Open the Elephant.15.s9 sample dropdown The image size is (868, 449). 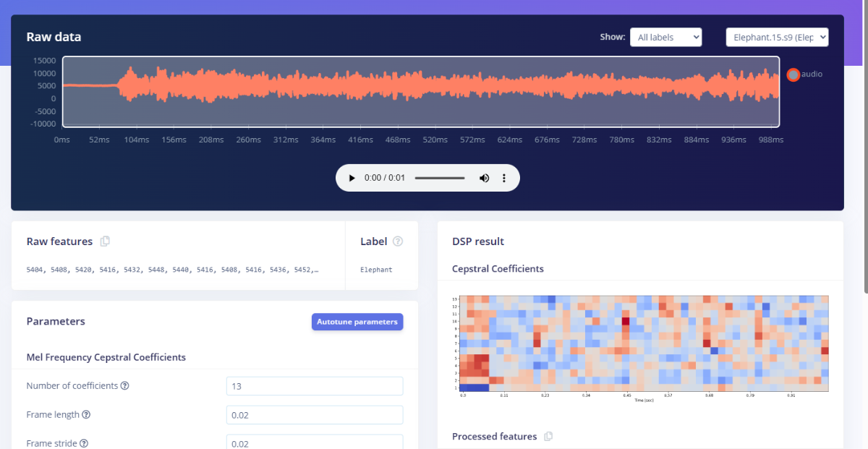[777, 38]
